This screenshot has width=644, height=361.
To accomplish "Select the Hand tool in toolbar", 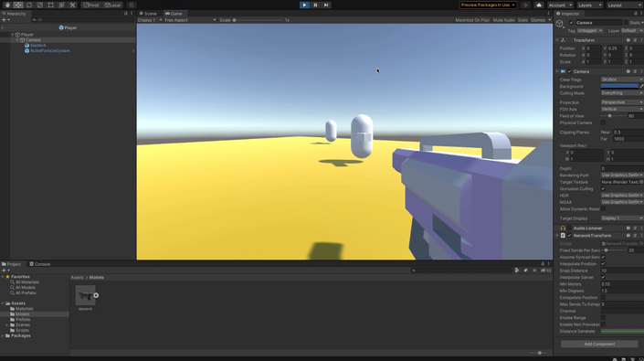I will 7,5.
